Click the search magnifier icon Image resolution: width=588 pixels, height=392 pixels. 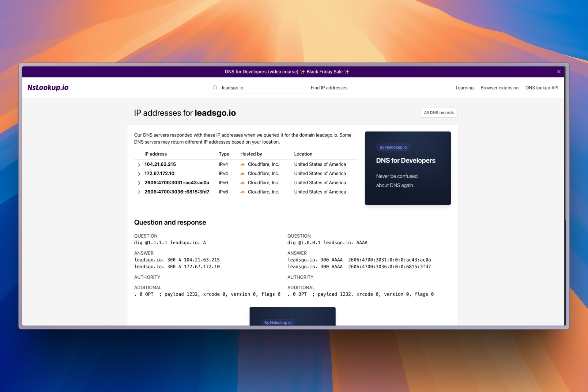coord(215,88)
